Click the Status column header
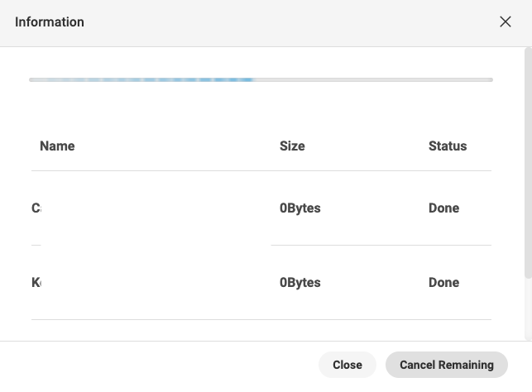This screenshot has height=392, width=532. pyautogui.click(x=448, y=146)
